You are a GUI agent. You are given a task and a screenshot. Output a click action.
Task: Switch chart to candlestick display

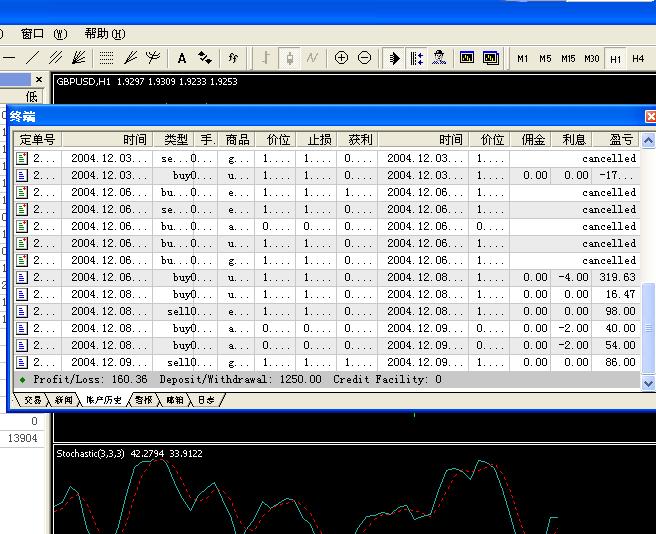coord(290,58)
